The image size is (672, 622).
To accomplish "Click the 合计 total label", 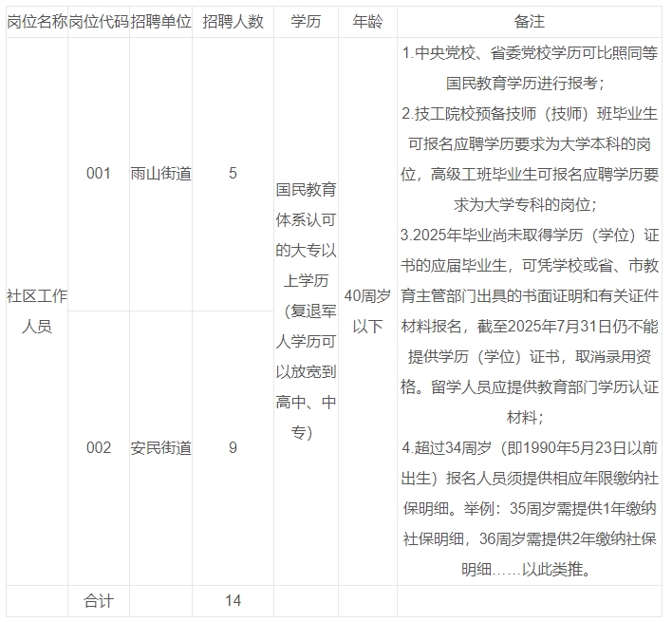I will [x=99, y=601].
